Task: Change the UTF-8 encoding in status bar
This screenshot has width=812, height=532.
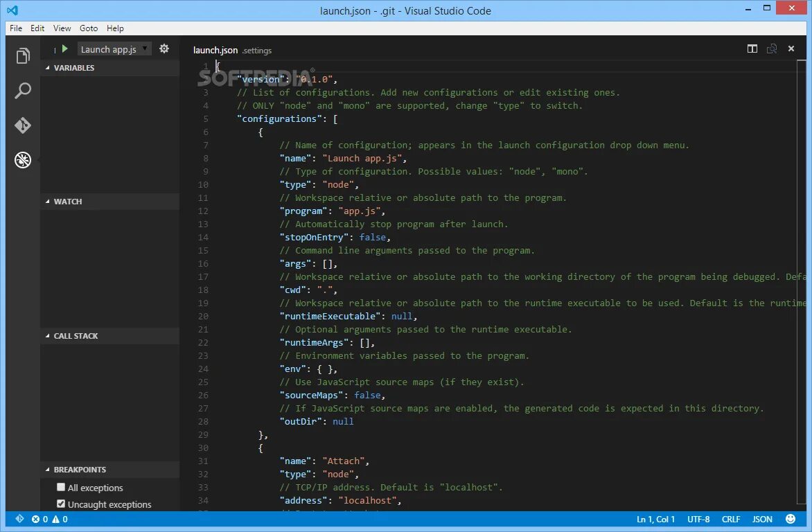Action: tap(698, 519)
